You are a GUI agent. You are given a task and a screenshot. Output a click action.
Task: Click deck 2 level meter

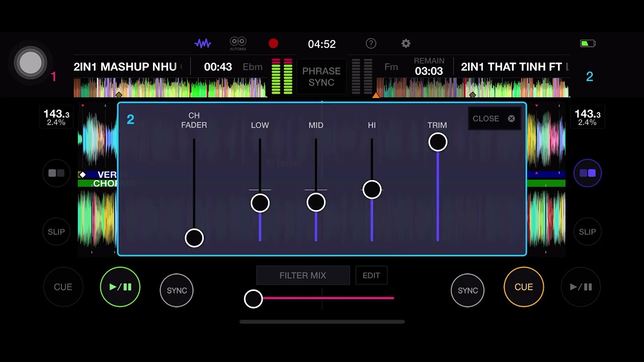(362, 76)
